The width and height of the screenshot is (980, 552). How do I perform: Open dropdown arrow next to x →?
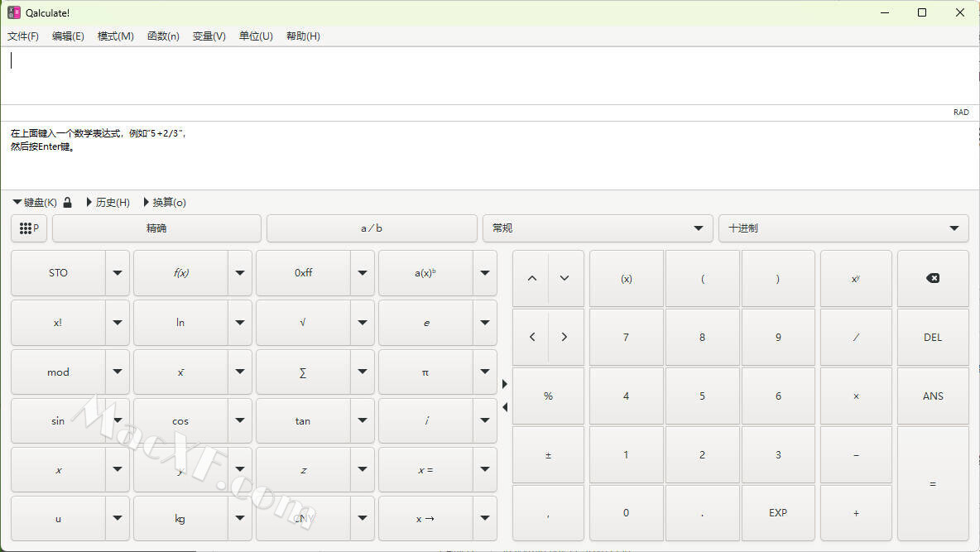click(x=485, y=518)
